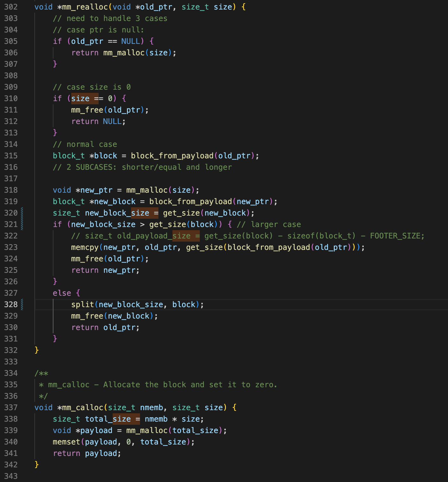Viewport: 448px width, 482px height.
Task: Click the change indicator next to line 320
Action: pos(22,213)
